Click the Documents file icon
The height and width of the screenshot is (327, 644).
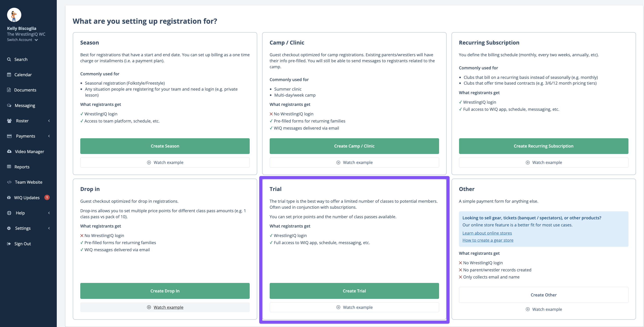point(9,90)
